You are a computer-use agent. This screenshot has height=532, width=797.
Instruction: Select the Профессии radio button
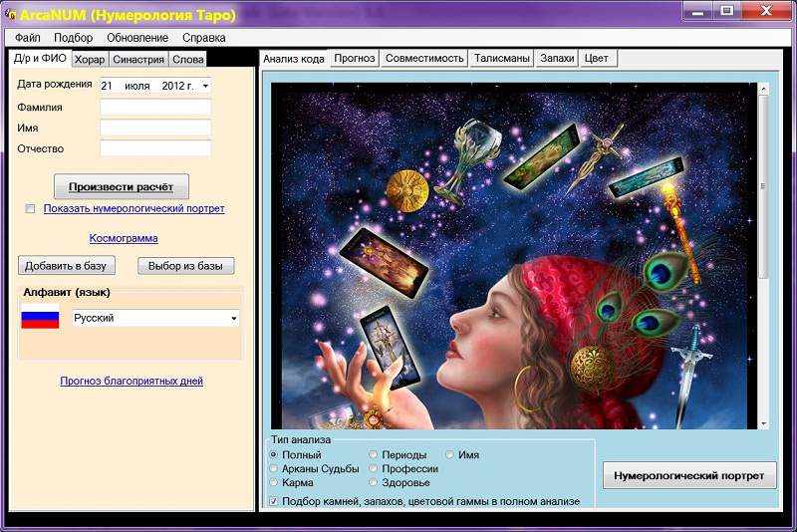point(373,468)
